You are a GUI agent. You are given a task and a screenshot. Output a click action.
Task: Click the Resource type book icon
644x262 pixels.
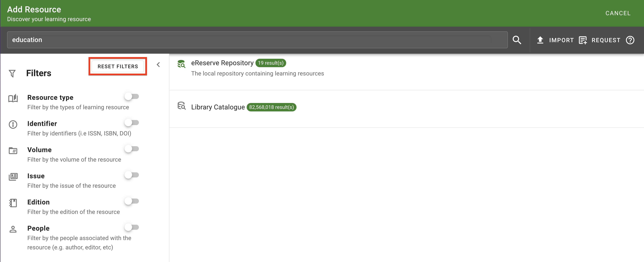coord(13,98)
